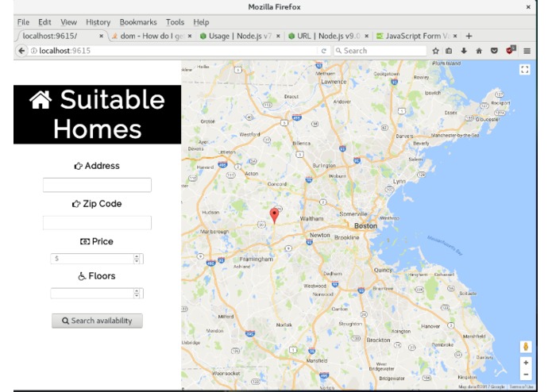Switch to Usage Node.js v7 tab
Viewport: 552px width, 392px height.
(239, 36)
